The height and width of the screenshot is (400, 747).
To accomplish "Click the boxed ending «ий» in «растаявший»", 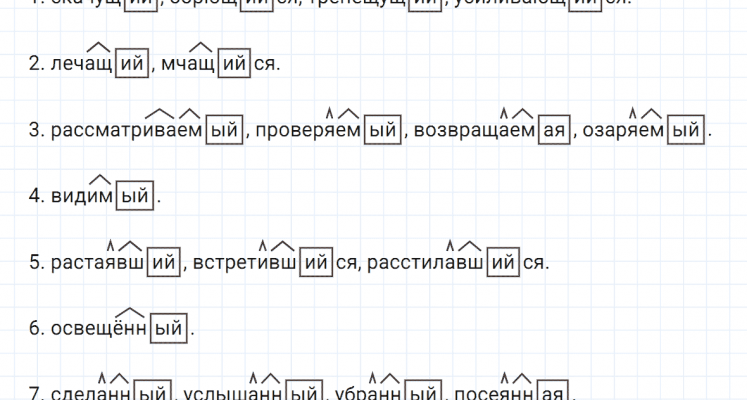I will point(167,263).
